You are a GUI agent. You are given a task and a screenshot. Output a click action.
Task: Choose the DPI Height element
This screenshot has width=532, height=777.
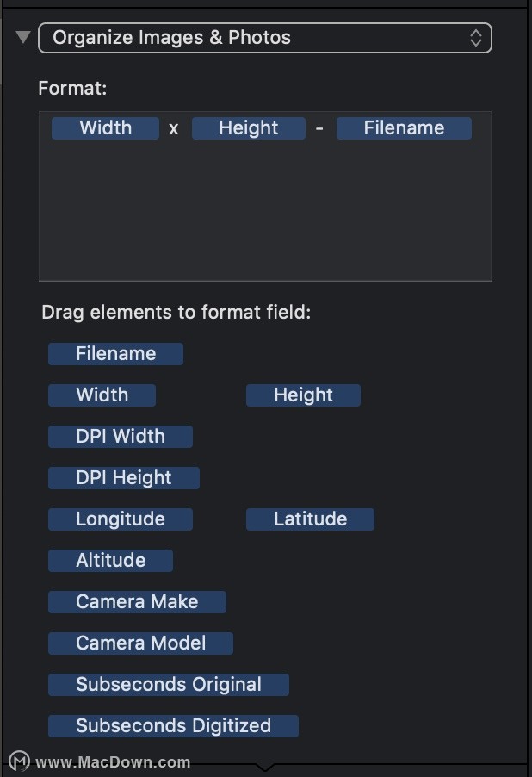(x=123, y=478)
